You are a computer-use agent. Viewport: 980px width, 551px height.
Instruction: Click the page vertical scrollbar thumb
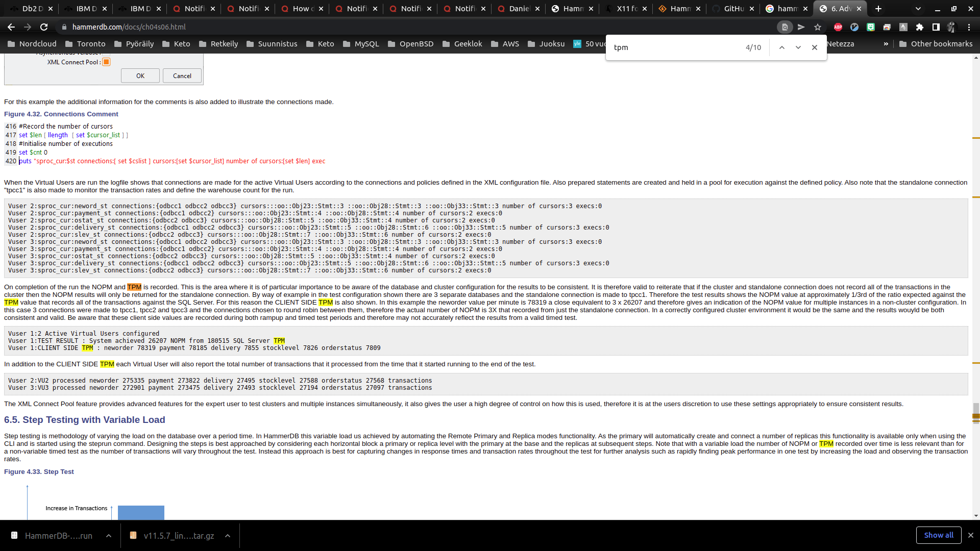click(x=976, y=413)
